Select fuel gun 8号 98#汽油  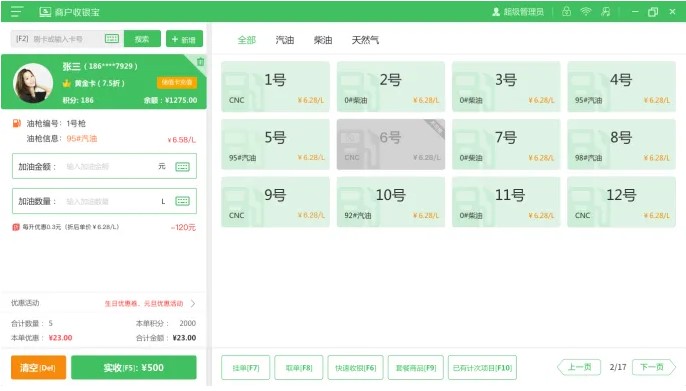tap(622, 144)
